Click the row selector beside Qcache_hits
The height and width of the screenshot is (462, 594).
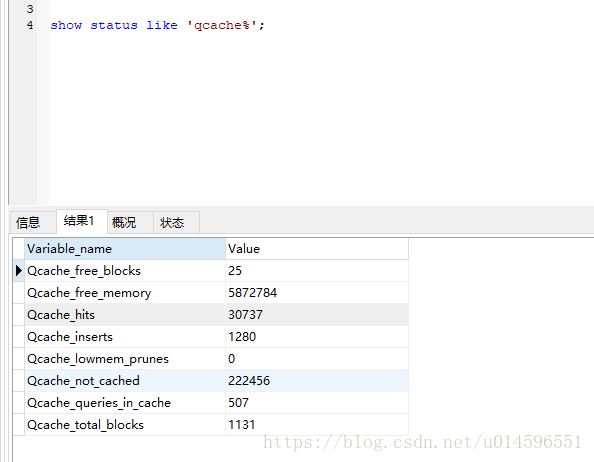(x=19, y=315)
